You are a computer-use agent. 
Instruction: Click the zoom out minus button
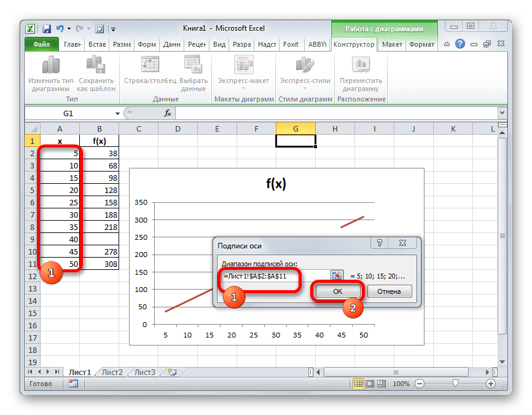tap(420, 384)
